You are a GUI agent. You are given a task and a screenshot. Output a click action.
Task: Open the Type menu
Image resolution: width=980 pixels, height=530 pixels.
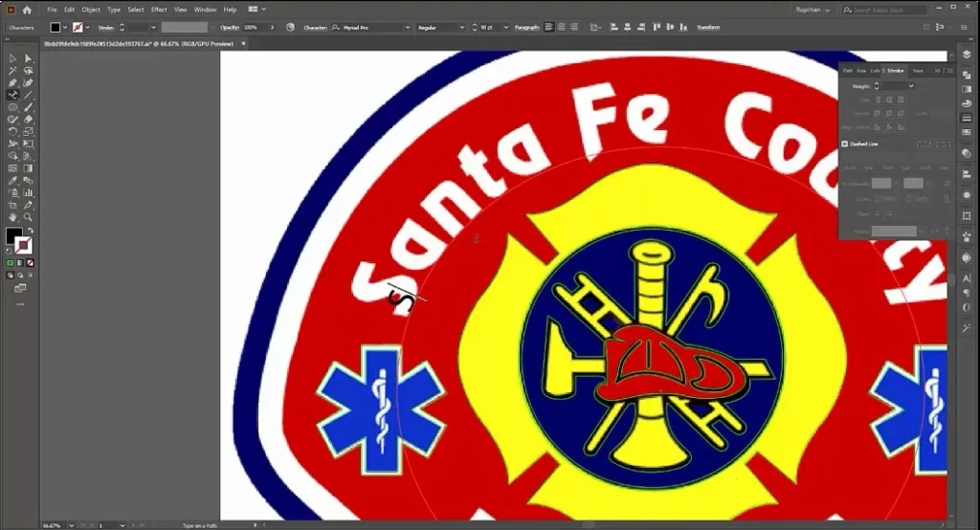pyautogui.click(x=114, y=10)
